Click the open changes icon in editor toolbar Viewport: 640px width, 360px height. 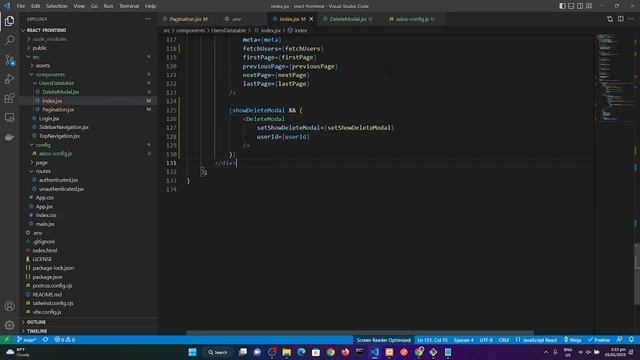(x=610, y=19)
